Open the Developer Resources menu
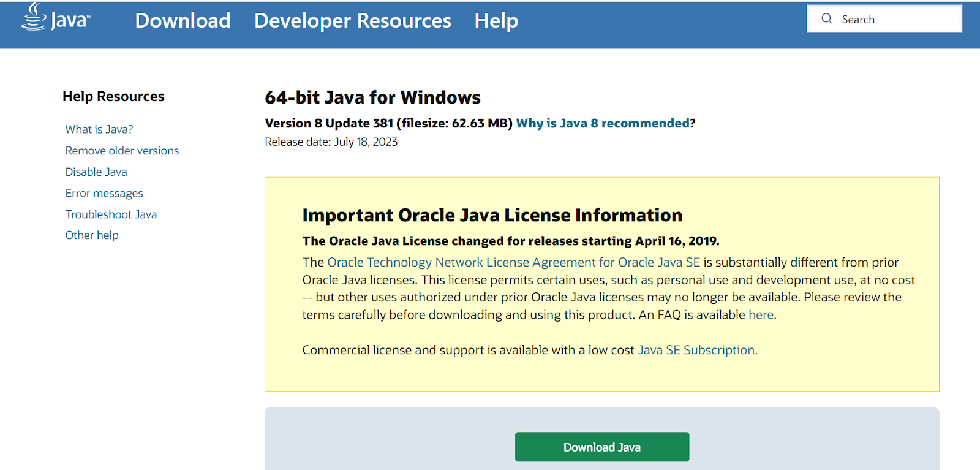The height and width of the screenshot is (470, 980). 353,20
